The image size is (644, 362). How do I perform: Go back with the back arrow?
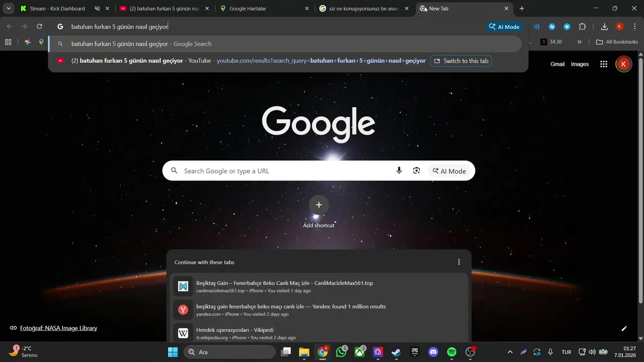click(x=9, y=26)
